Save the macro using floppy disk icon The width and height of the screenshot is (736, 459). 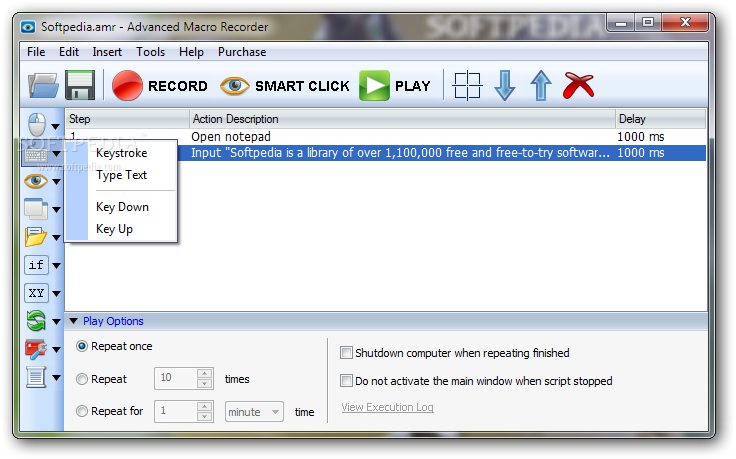pos(80,85)
